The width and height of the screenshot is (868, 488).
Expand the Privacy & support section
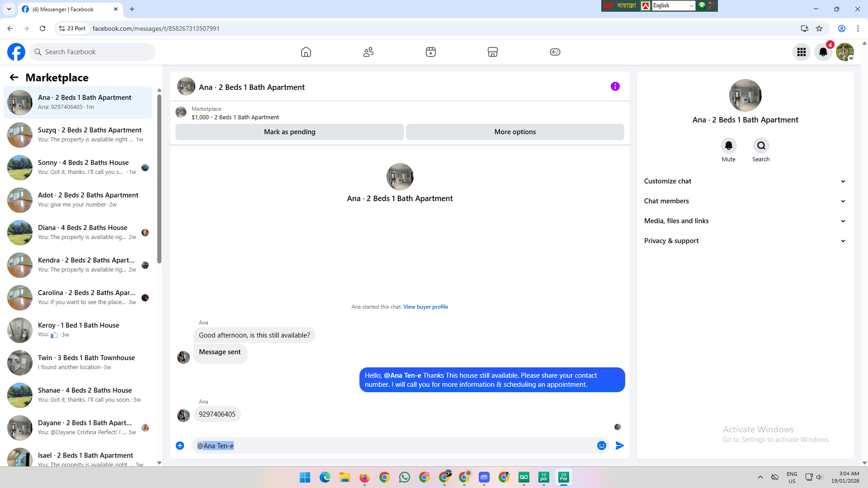click(745, 241)
